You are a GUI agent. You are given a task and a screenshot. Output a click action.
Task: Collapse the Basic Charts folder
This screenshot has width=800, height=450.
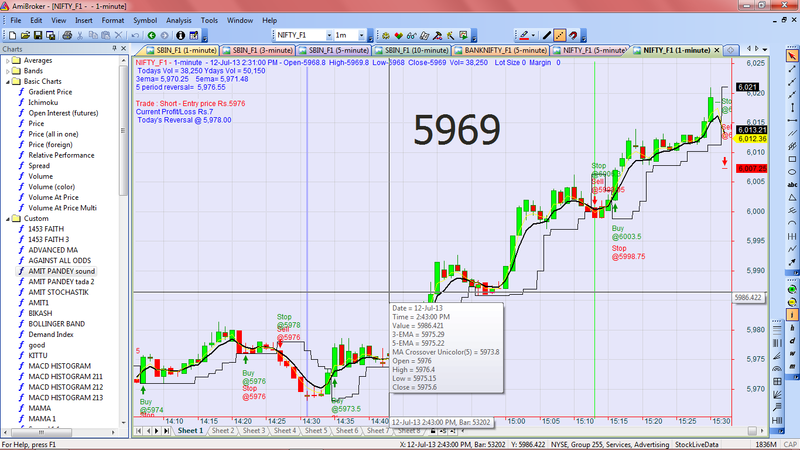[8, 82]
